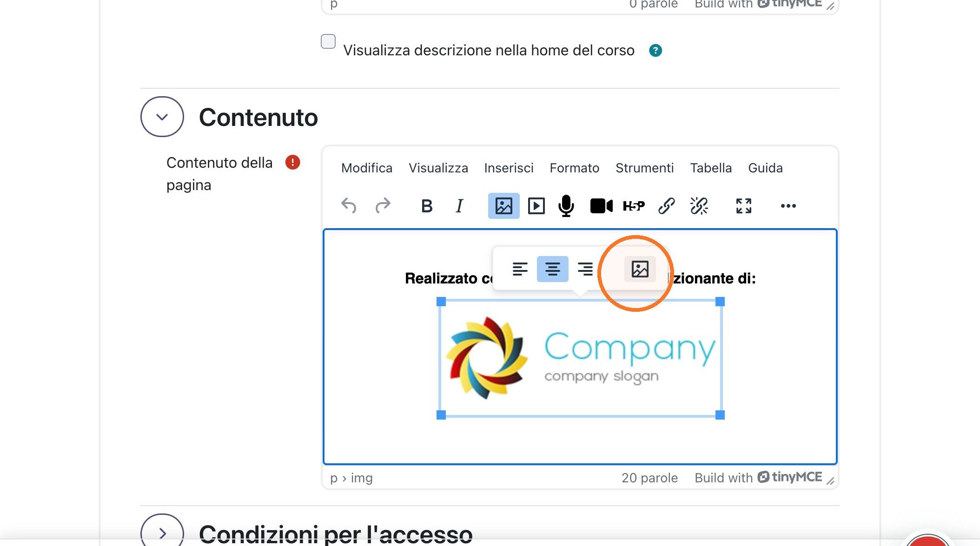Insert H5P content via H5P icon

tap(634, 205)
